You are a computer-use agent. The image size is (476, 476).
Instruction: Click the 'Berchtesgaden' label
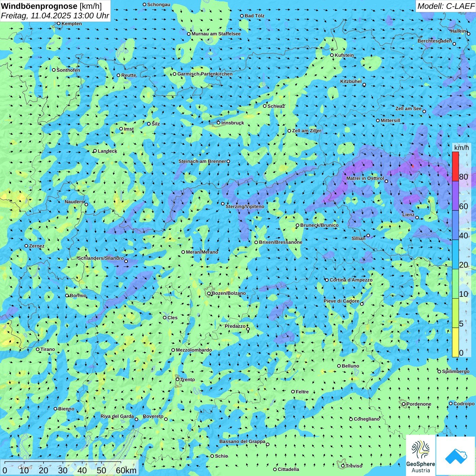click(435, 41)
